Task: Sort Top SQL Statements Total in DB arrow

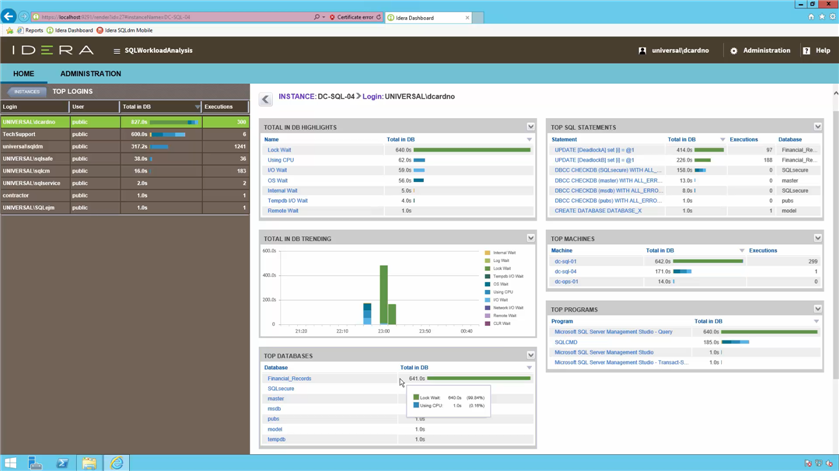Action: 722,140
